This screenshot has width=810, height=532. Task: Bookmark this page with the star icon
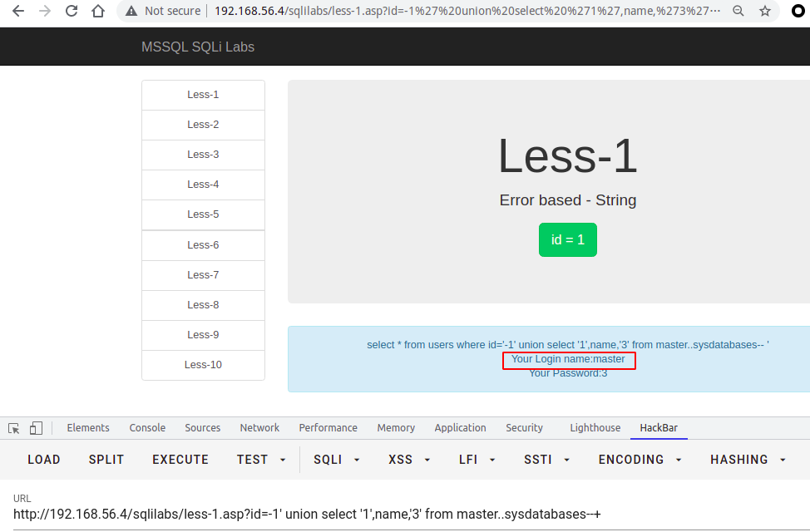pyautogui.click(x=765, y=11)
